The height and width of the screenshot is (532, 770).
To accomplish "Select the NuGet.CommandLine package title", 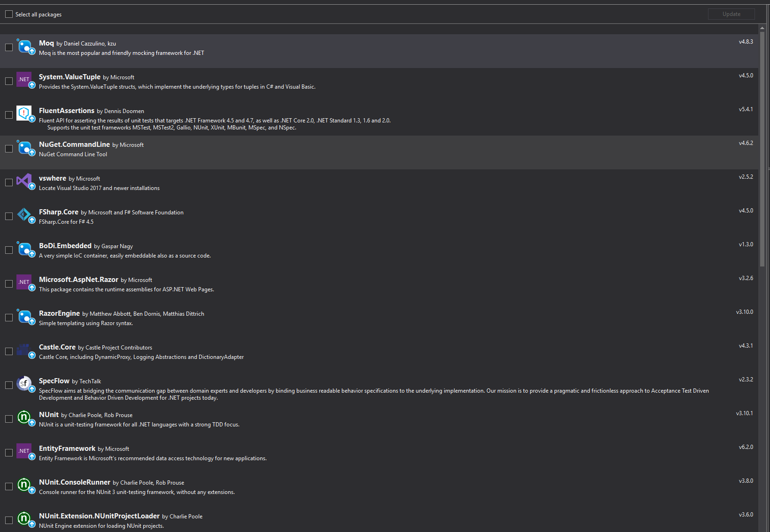I will coord(74,144).
